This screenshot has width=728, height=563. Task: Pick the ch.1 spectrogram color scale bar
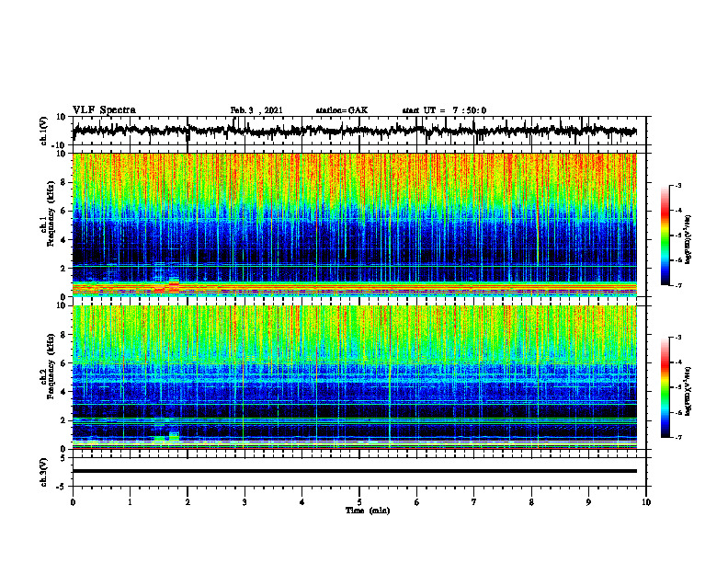(x=665, y=236)
